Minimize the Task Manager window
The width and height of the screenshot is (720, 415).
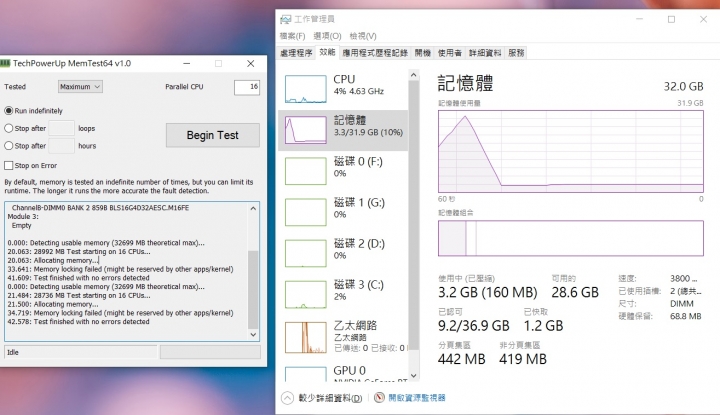(639, 19)
